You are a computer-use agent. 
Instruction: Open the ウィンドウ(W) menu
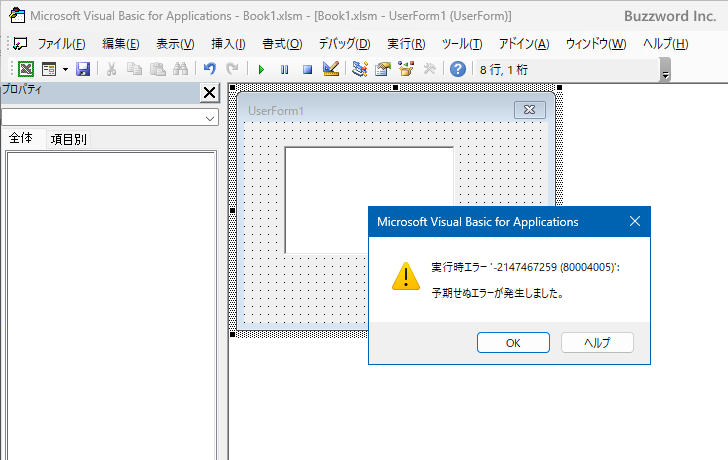click(596, 44)
